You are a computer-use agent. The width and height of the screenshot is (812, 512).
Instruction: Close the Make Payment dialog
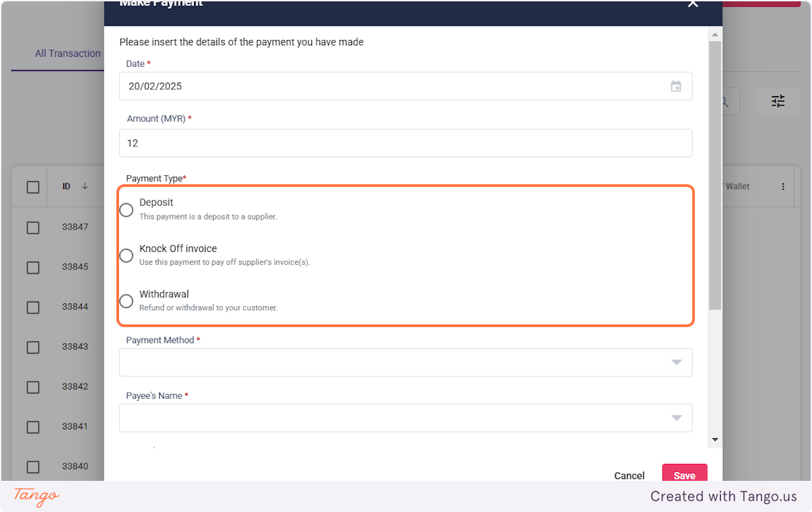692,4
